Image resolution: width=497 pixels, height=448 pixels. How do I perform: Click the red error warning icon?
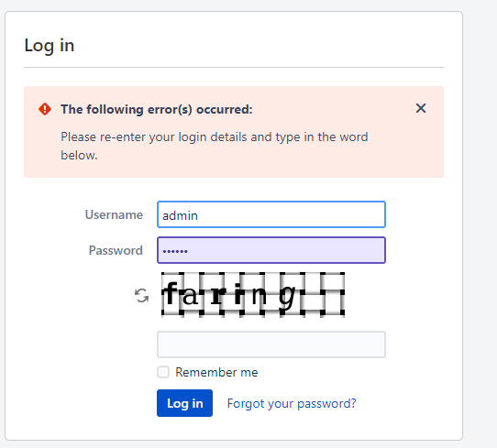coord(45,109)
